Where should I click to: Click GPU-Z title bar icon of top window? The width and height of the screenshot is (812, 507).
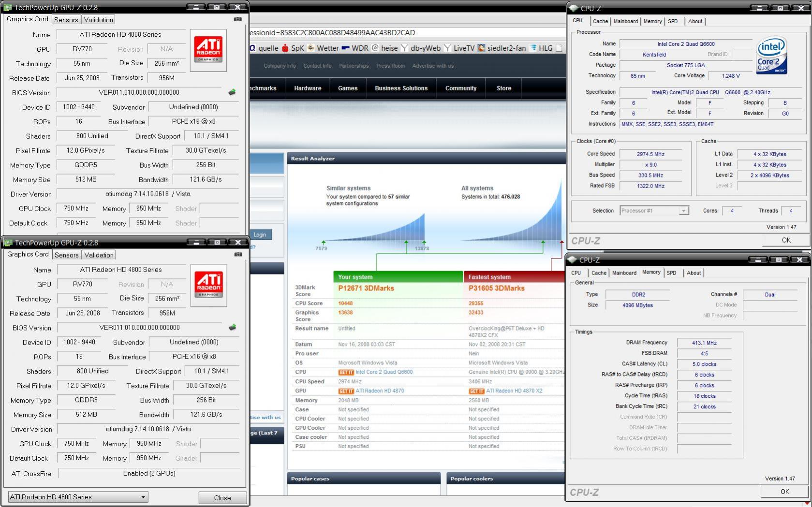(x=8, y=7)
